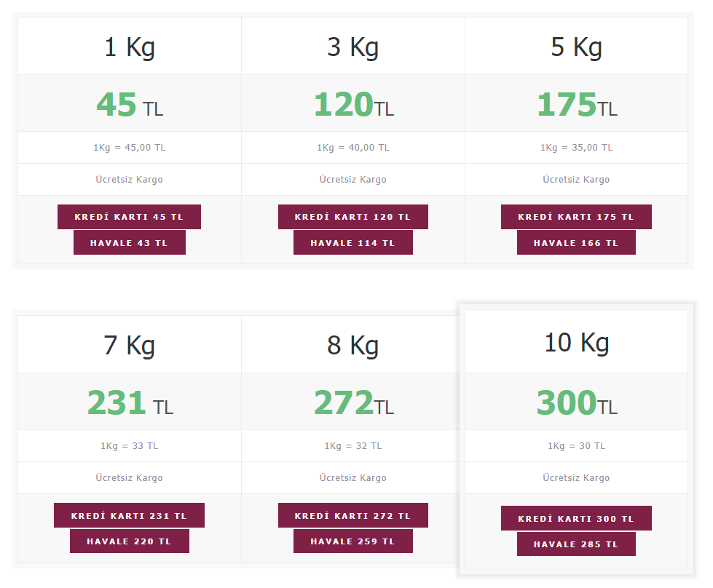Click the KREDİ KARTI 45 TL button

129,217
